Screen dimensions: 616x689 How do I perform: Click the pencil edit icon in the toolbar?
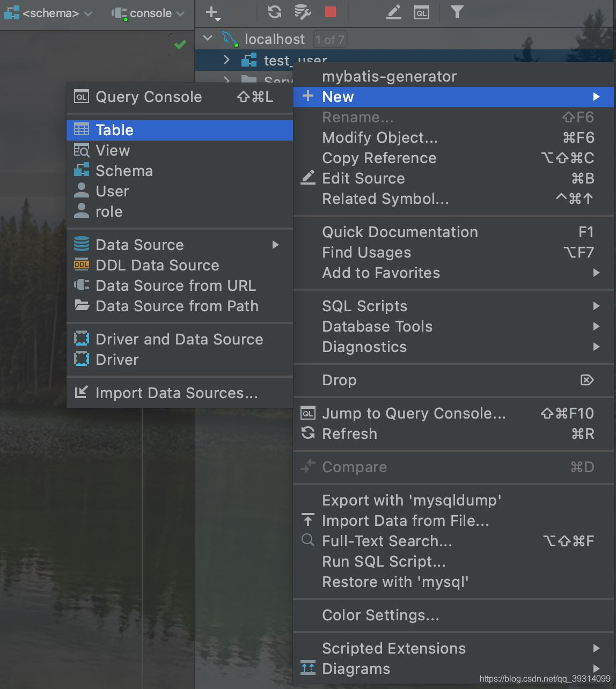pos(394,12)
